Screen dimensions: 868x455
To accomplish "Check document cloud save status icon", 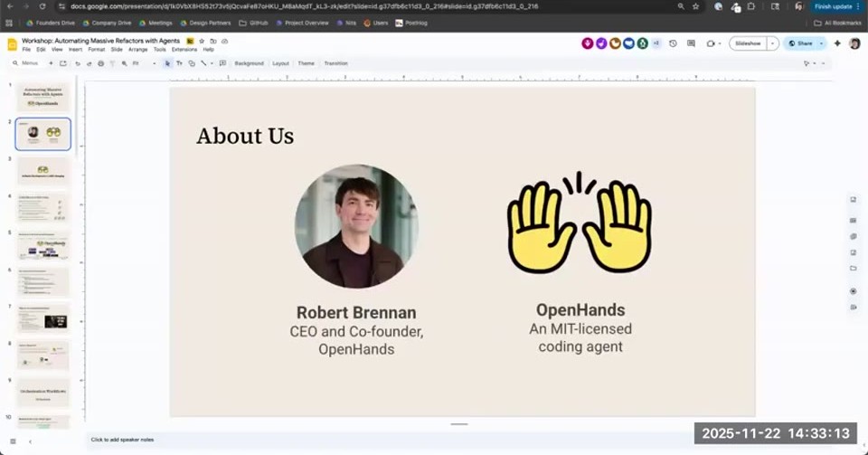I will tap(225, 41).
